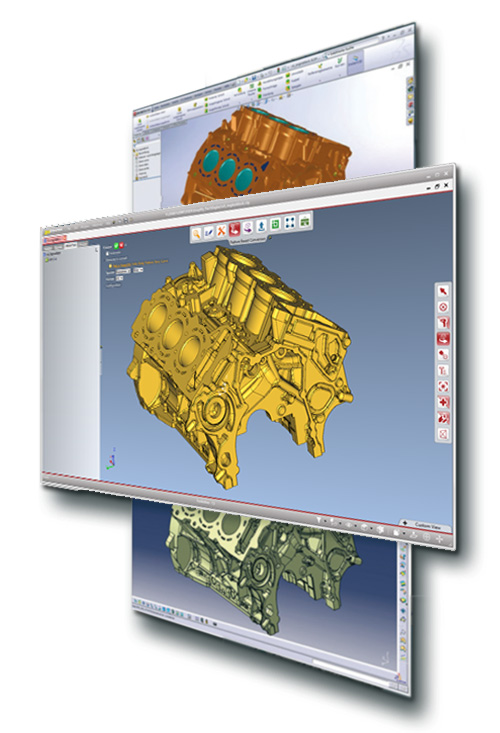Toggle the yellow highlighted option checkbox
The height and width of the screenshot is (733, 500).
[110, 265]
